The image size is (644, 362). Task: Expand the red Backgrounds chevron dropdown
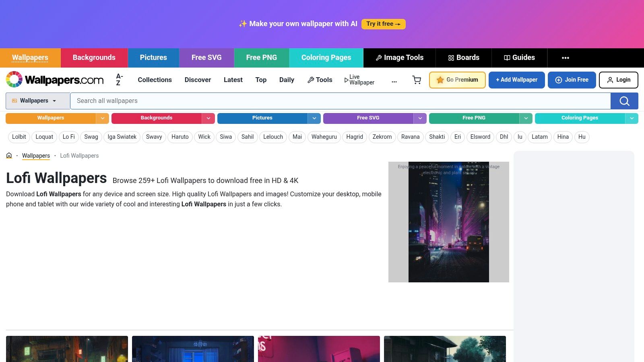click(208, 118)
